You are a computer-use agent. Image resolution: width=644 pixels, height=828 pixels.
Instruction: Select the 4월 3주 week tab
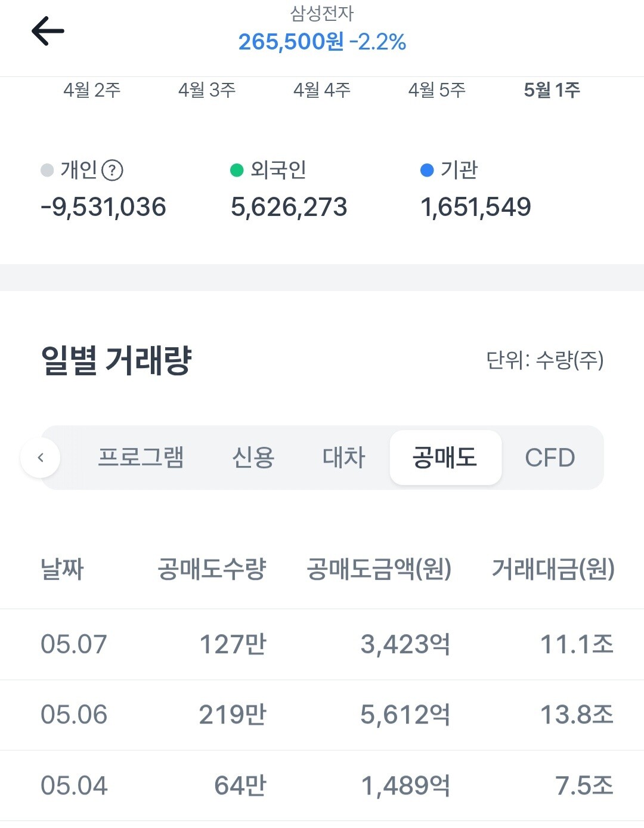207,90
